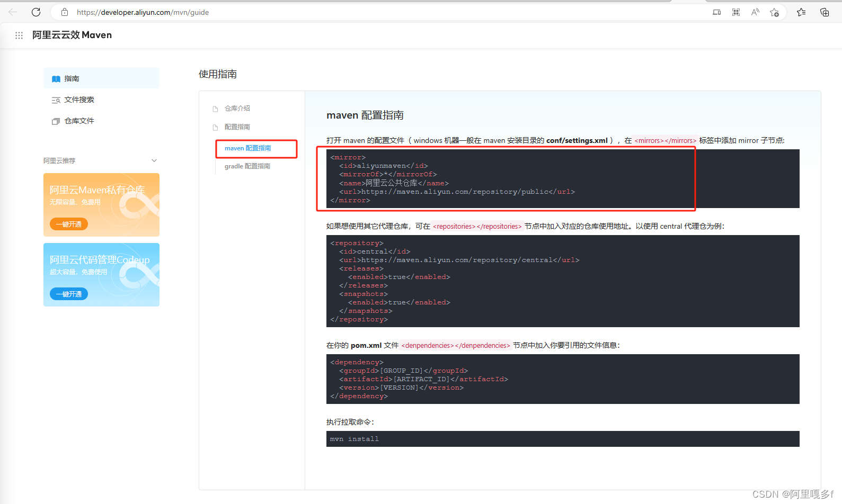Click document icon next to 配置指南
This screenshot has width=842, height=504.
pos(215,128)
